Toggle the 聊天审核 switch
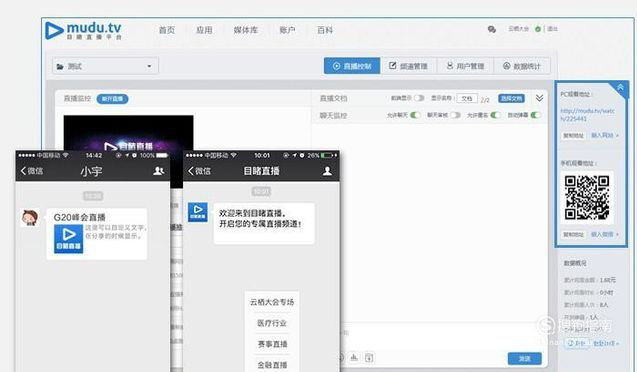The width and height of the screenshot is (637, 372). [455, 115]
